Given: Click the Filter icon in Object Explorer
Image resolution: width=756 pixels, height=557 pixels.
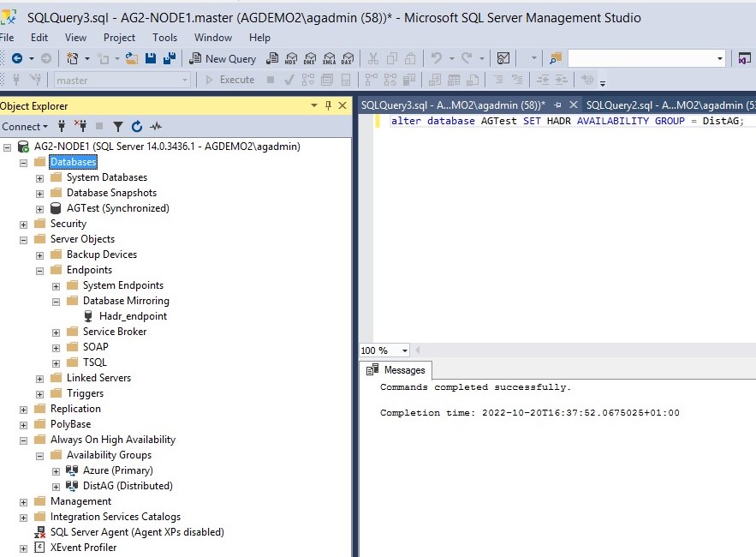Looking at the screenshot, I should pos(118,126).
